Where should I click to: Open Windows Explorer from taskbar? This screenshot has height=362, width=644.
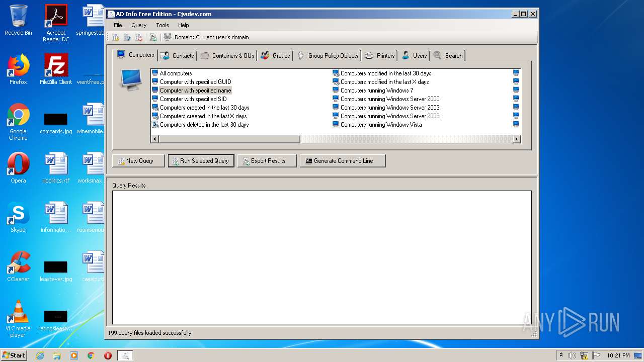[x=57, y=355]
